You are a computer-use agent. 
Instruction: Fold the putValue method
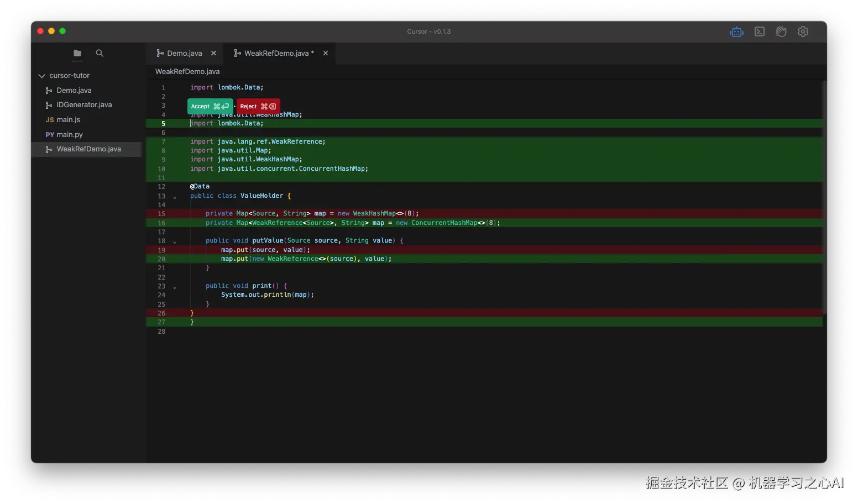point(175,241)
